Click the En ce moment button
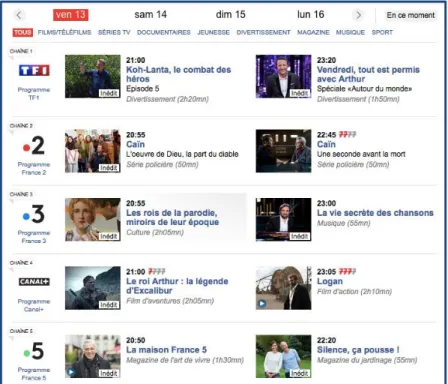Image resolution: width=448 pixels, height=384 pixels. (x=411, y=15)
